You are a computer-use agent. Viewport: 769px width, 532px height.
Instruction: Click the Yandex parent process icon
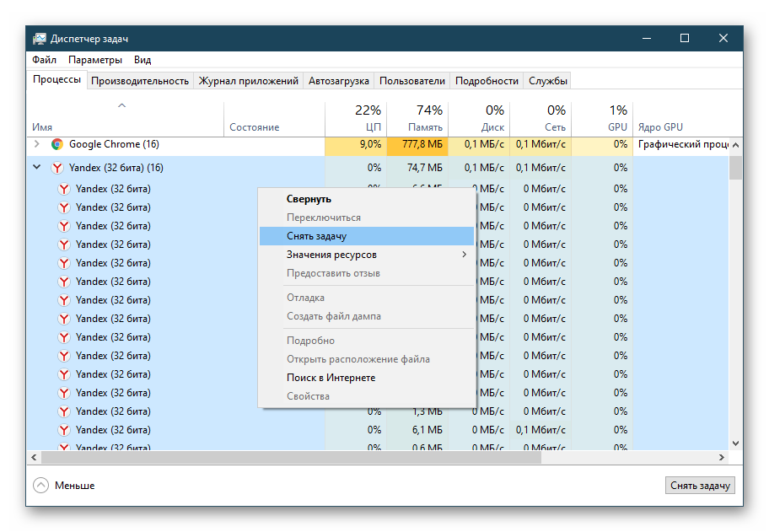57,168
